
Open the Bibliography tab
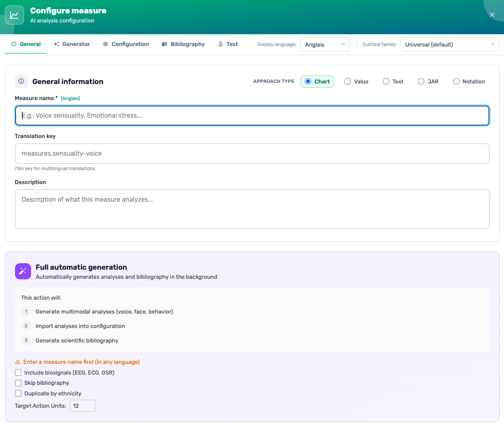tap(183, 44)
